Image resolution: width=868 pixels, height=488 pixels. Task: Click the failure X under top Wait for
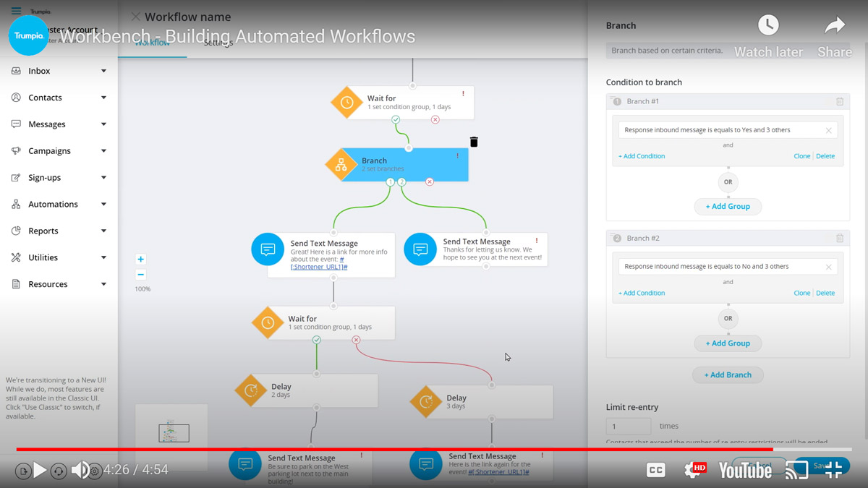click(435, 119)
